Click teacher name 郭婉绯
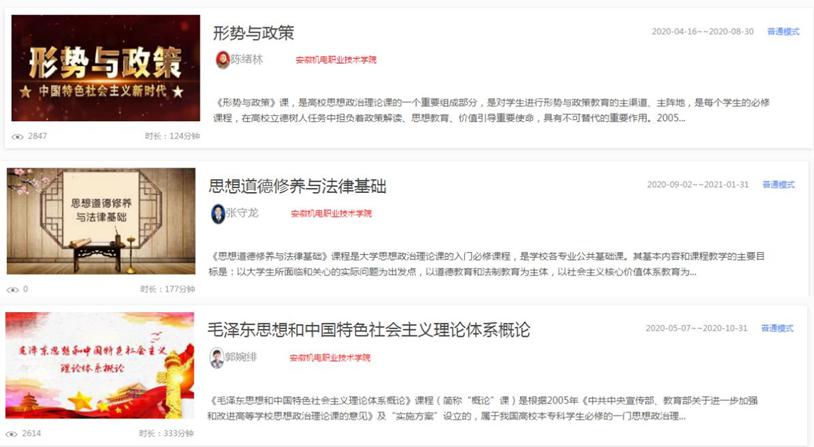Viewport: 814px width, 447px height. pos(241,357)
